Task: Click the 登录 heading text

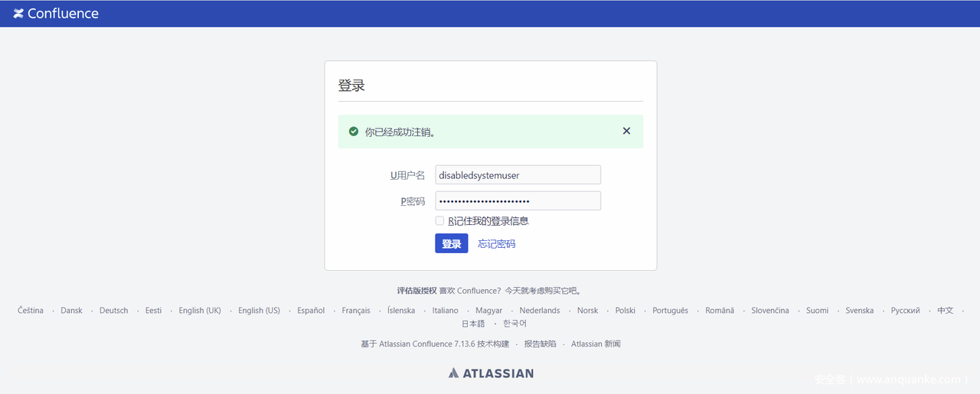Action: click(351, 85)
